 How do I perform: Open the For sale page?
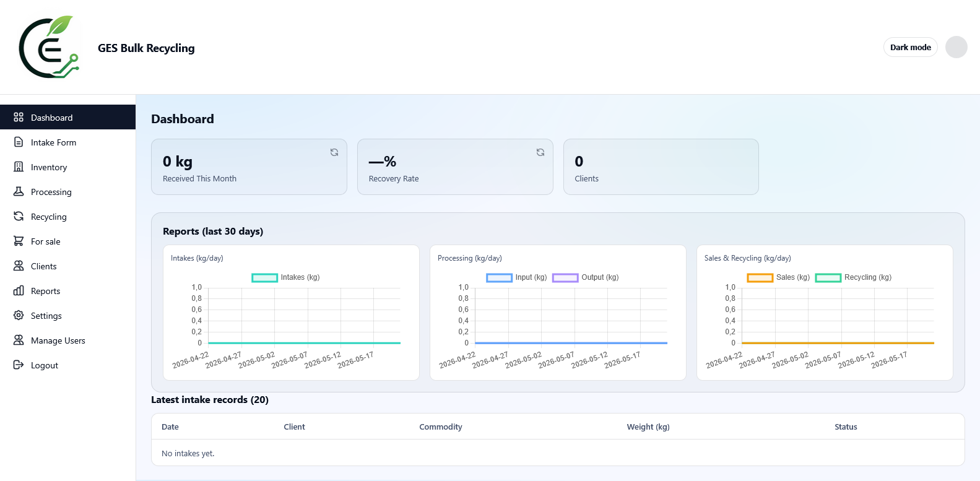[x=68, y=241]
